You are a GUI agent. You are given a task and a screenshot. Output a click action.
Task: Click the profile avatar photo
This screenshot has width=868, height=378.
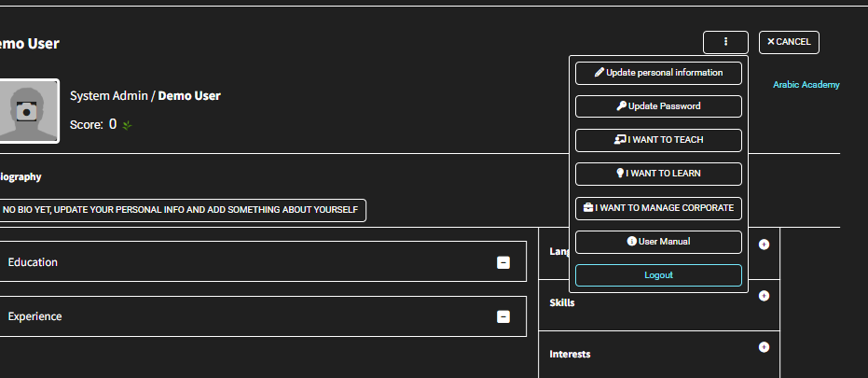pyautogui.click(x=28, y=111)
